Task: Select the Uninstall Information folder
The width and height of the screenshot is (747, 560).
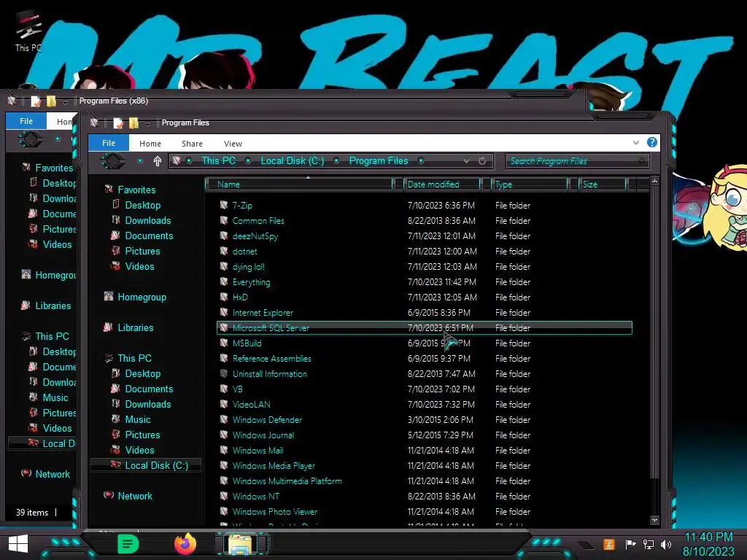Action: (270, 374)
